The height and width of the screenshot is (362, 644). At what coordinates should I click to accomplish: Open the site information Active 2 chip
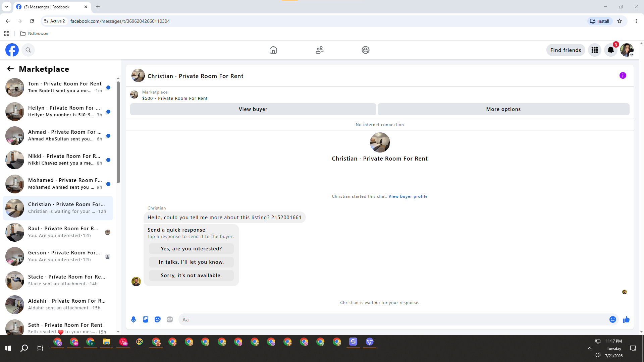click(x=54, y=21)
